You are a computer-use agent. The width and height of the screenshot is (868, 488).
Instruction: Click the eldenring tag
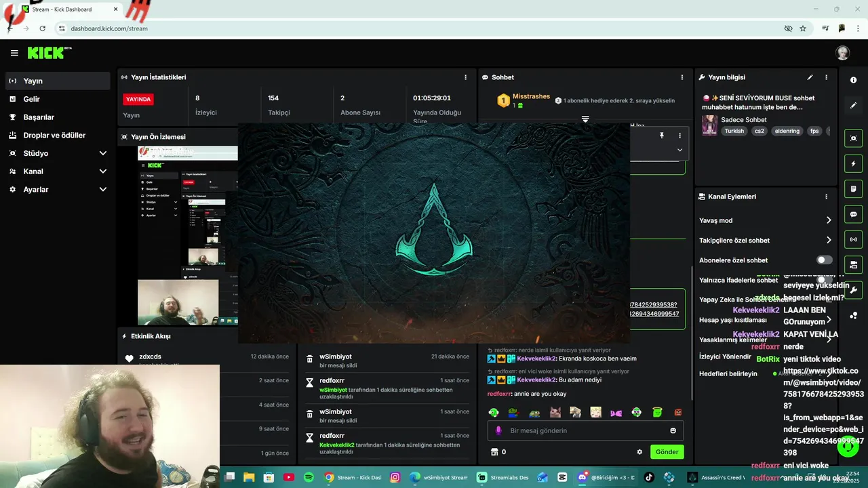787,131
